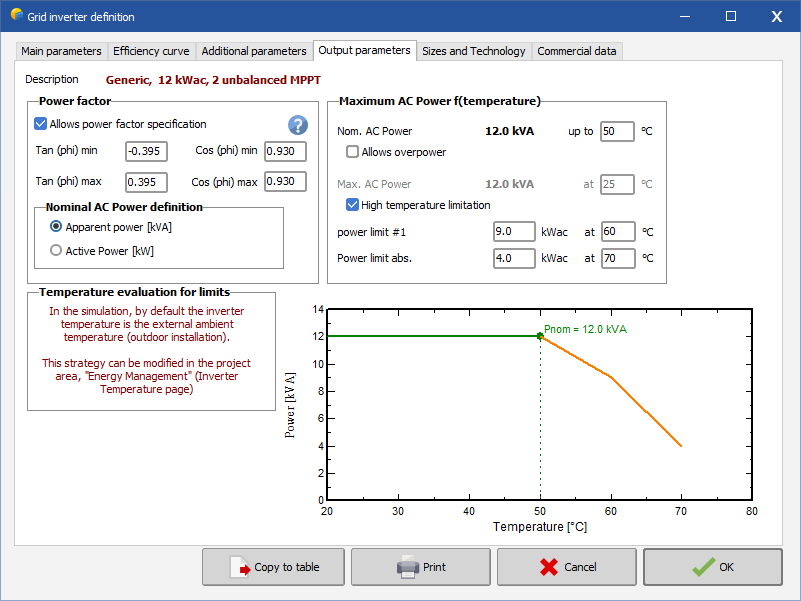Close the Grid inverter definition window
Viewport: 801px width, 601px height.
(776, 16)
